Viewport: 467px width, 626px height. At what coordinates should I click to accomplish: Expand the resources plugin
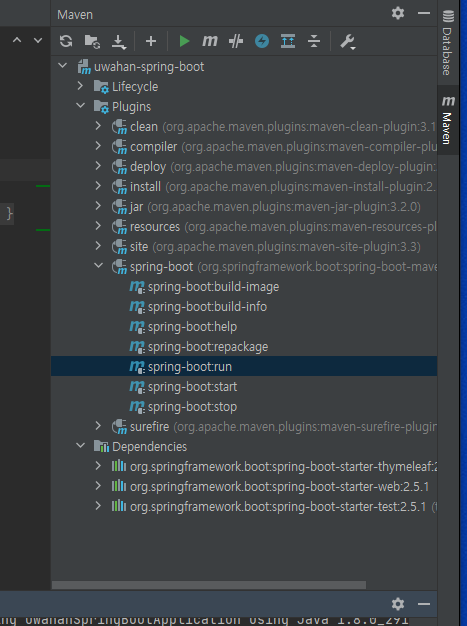tap(98, 226)
